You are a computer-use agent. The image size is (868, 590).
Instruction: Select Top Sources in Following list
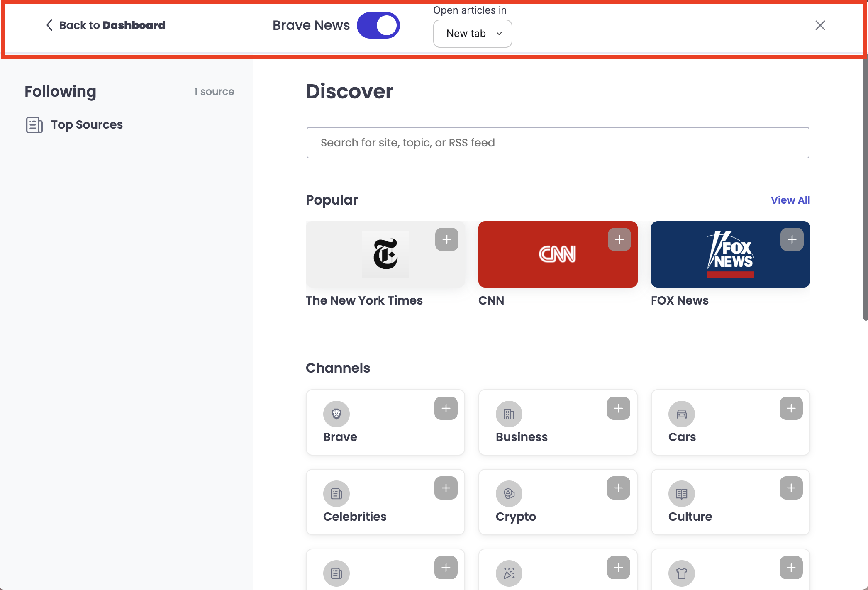coord(74,124)
